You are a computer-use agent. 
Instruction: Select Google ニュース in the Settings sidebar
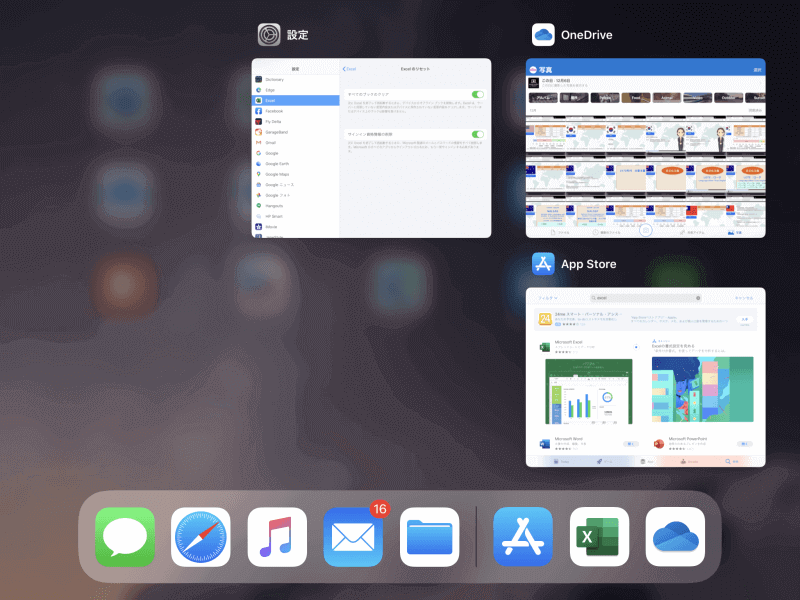click(295, 185)
